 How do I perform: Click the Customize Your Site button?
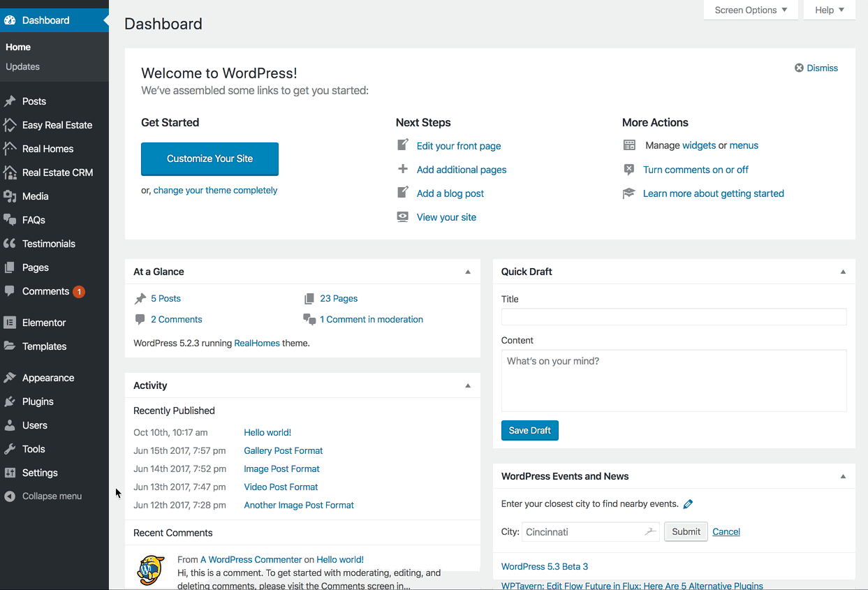click(209, 158)
